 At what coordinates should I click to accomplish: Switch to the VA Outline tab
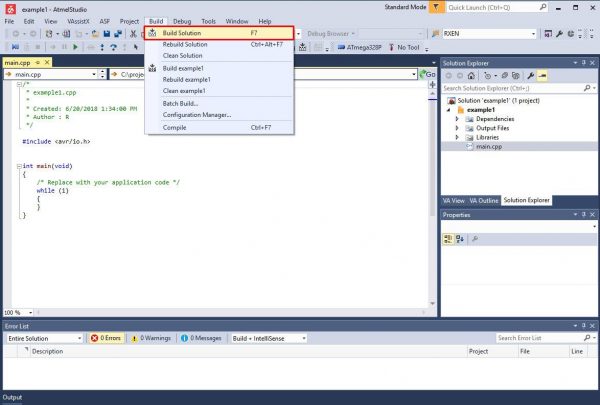(484, 200)
